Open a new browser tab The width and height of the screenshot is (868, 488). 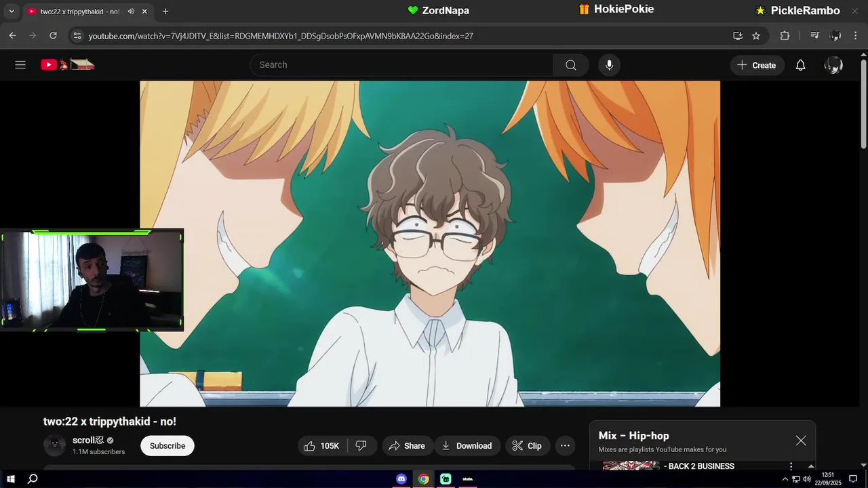tap(165, 12)
